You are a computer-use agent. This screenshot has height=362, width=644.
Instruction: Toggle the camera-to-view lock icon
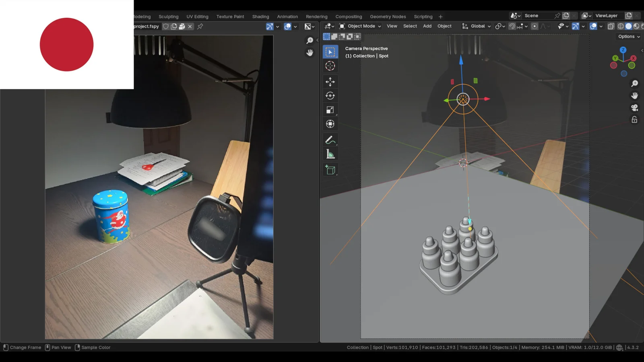[634, 120]
